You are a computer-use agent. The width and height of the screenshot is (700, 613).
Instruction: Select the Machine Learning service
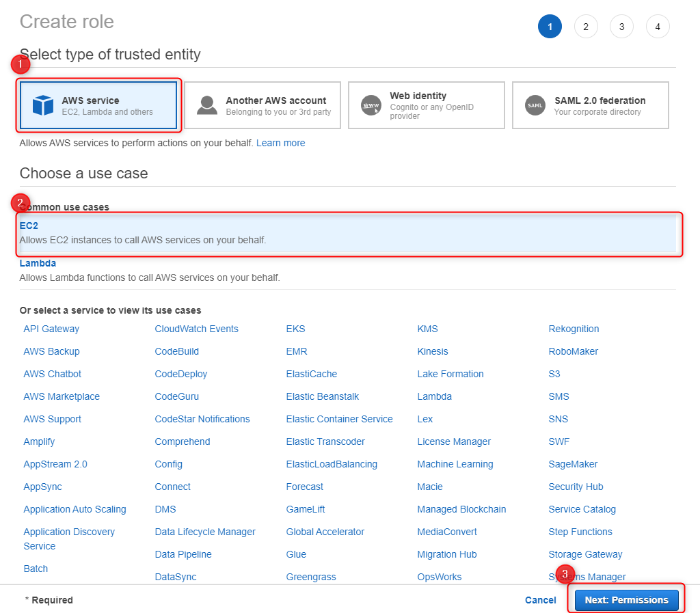pyautogui.click(x=455, y=464)
